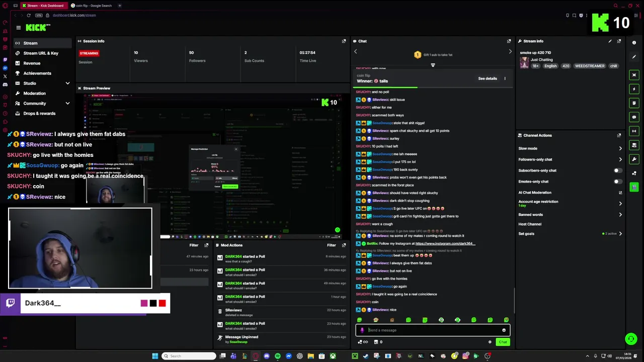Go to previous chat leaderboard slide
The width and height of the screenshot is (644, 362).
[x=355, y=51]
